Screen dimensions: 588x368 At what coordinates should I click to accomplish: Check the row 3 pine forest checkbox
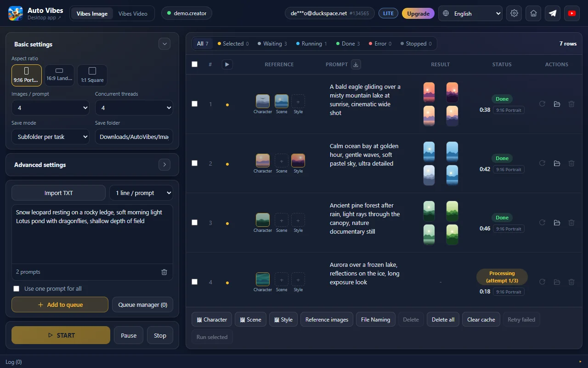pyautogui.click(x=194, y=223)
